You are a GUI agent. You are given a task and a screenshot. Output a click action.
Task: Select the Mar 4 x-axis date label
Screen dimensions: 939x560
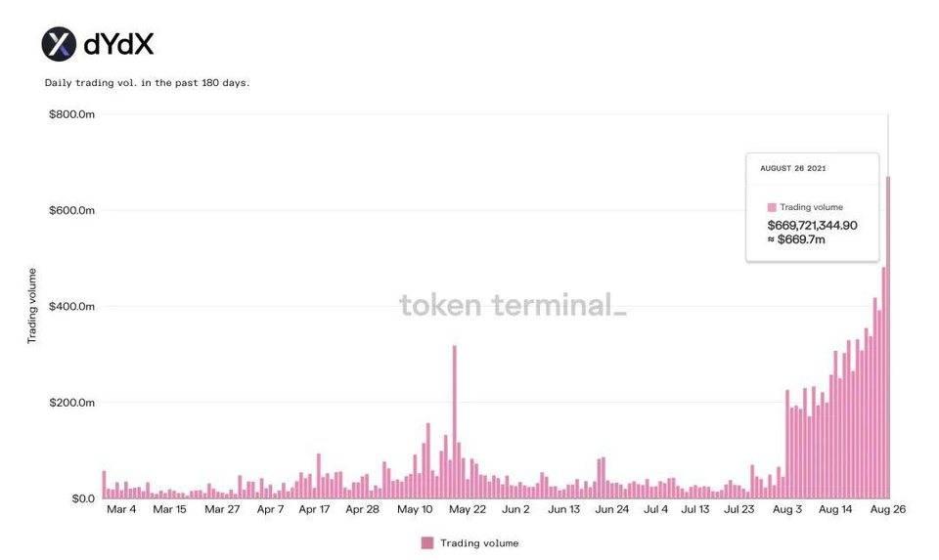coord(121,509)
